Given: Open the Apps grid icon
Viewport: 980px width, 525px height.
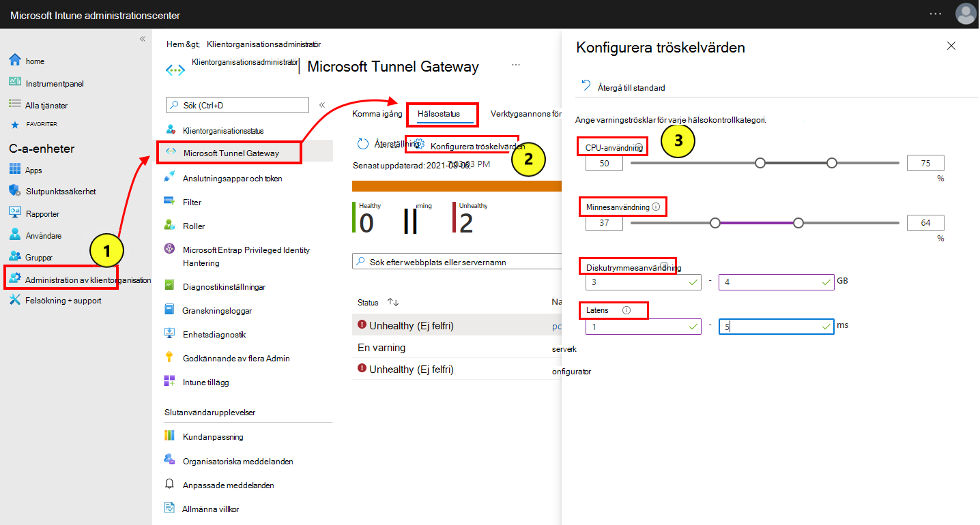Looking at the screenshot, I should [15, 170].
